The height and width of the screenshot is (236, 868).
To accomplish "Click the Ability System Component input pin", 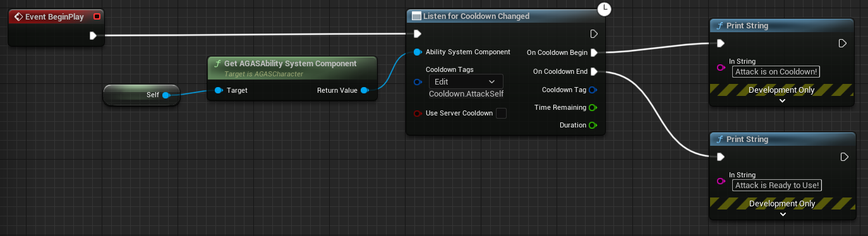I will [x=417, y=52].
